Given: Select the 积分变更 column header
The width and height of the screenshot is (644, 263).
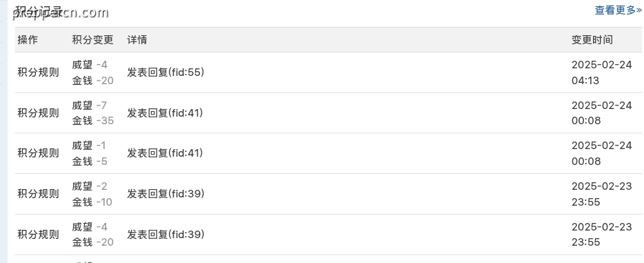Looking at the screenshot, I should (x=92, y=40).
